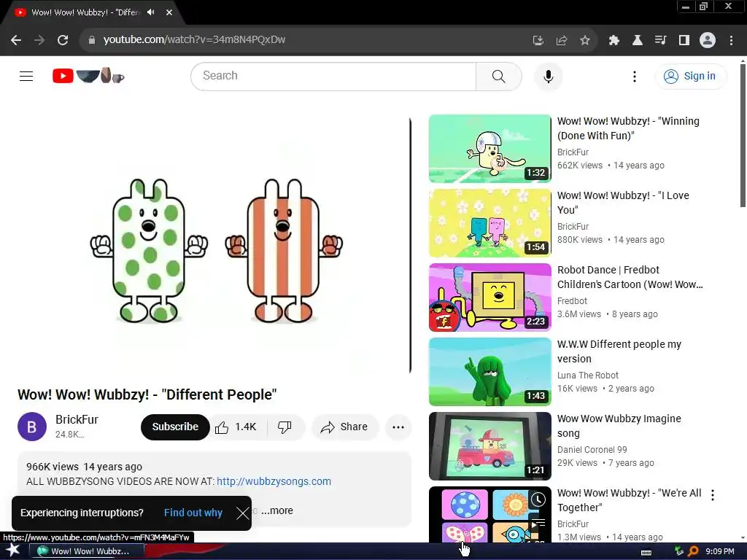This screenshot has width=747, height=560.
Task: Open Chrome three-dot menu
Action: click(x=731, y=41)
